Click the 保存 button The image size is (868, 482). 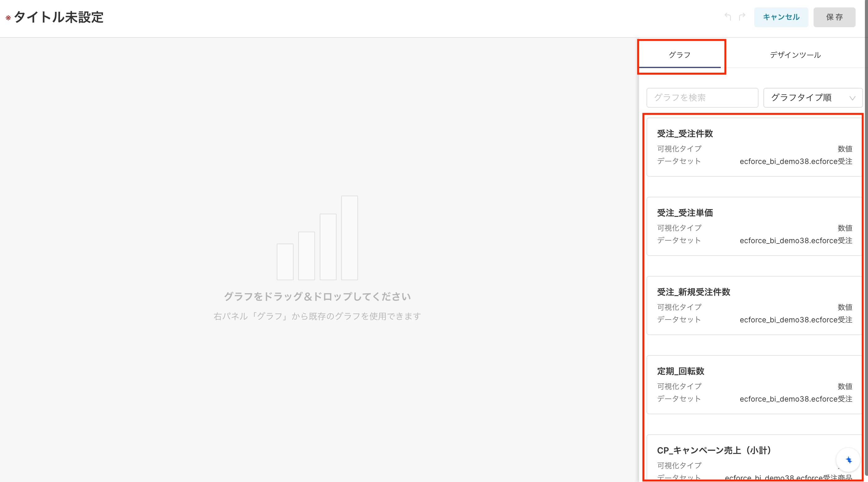point(834,17)
